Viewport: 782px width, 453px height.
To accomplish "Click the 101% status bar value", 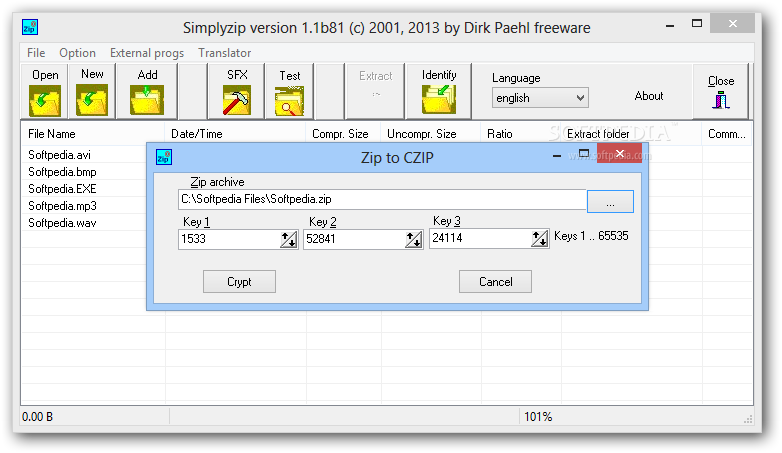I will 538,417.
